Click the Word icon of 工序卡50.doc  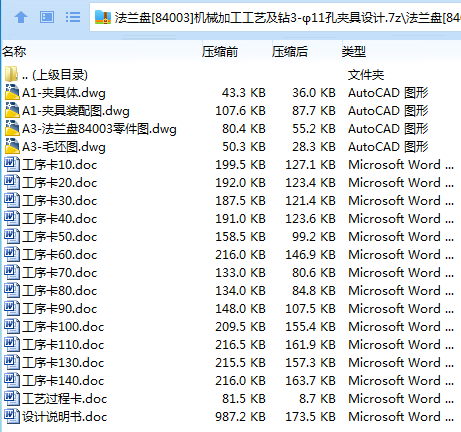click(x=12, y=236)
